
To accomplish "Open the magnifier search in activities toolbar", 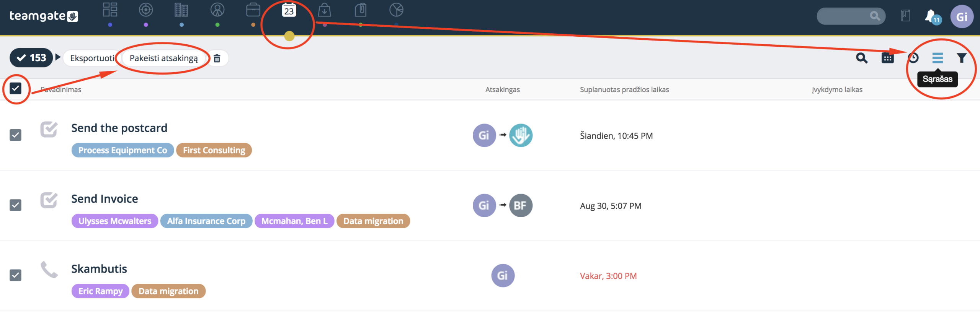I will (862, 58).
